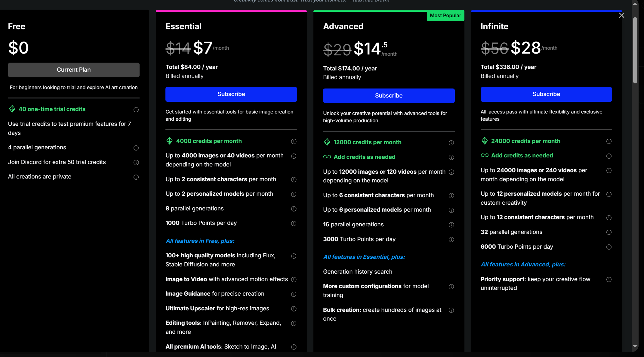Screen dimensions: 644x357
Task: Open info for Image Guidance feature
Action: (x=294, y=294)
